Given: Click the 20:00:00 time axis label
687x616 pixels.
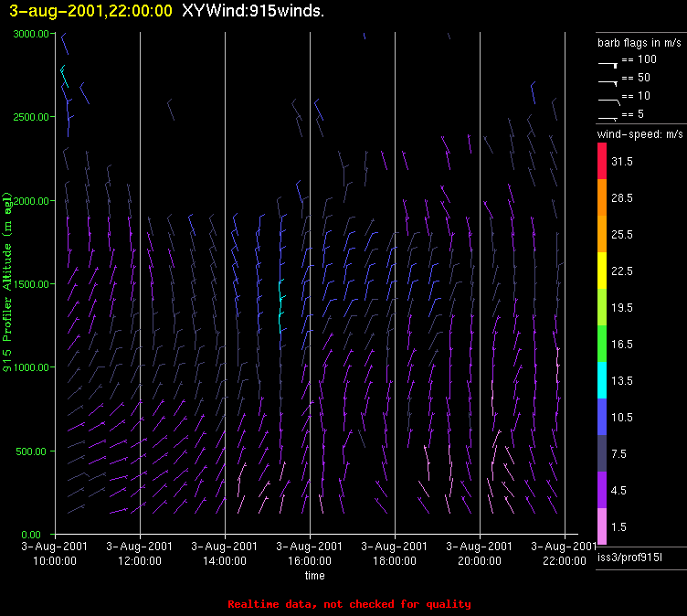Looking at the screenshot, I should (x=480, y=561).
